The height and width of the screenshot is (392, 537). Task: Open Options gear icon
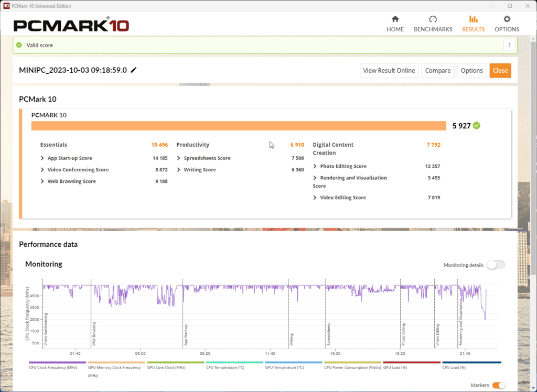point(507,19)
